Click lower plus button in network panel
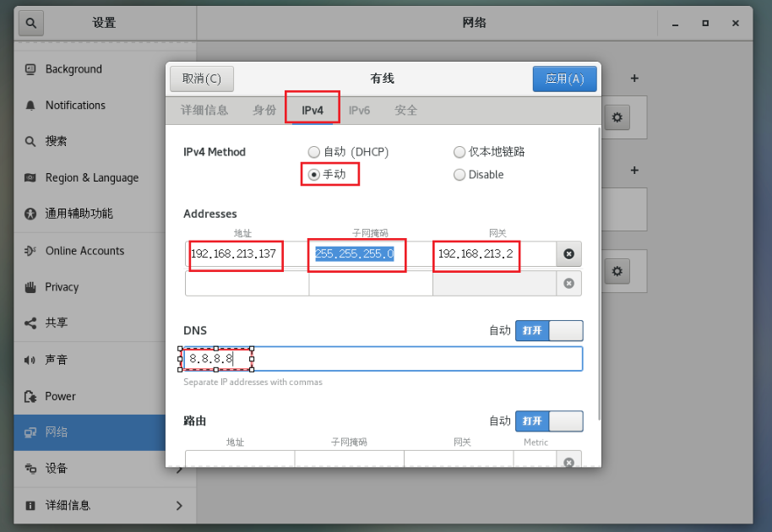772x532 pixels. pos(634,171)
